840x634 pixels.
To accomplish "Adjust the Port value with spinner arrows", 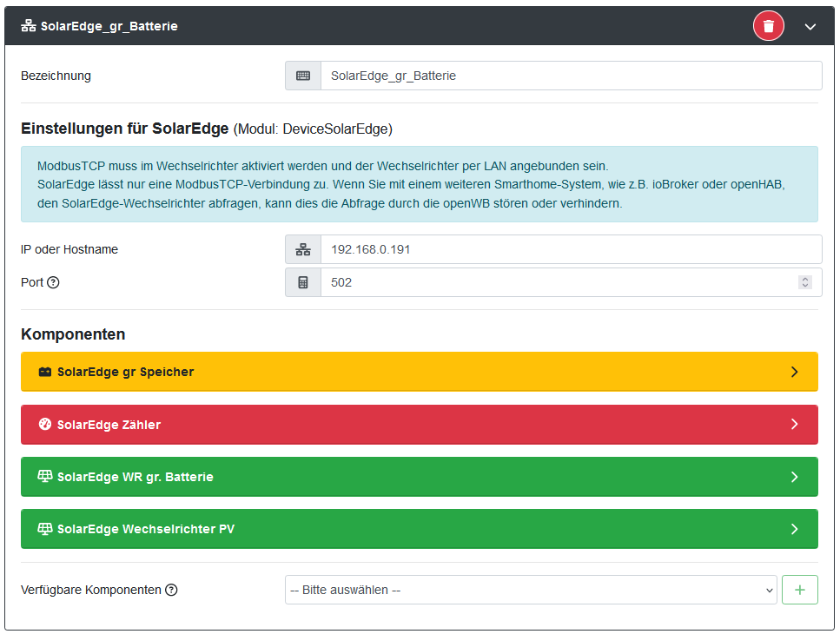I will point(804,282).
